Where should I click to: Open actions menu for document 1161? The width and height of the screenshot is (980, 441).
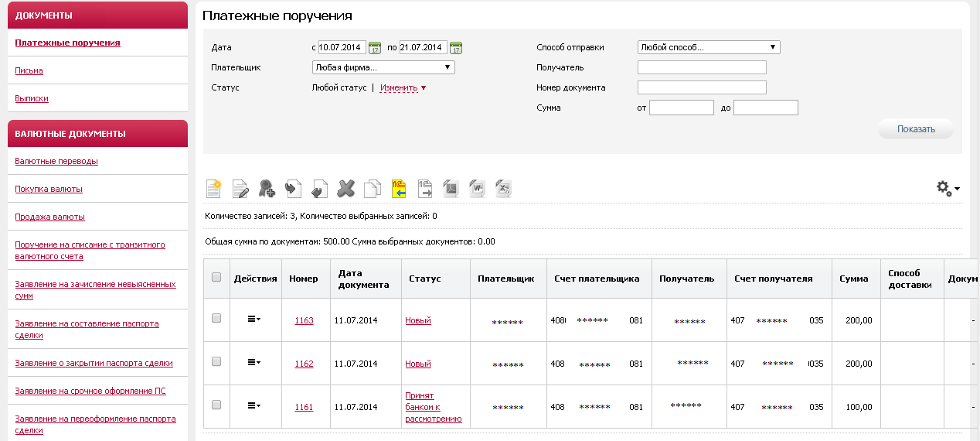(254, 405)
